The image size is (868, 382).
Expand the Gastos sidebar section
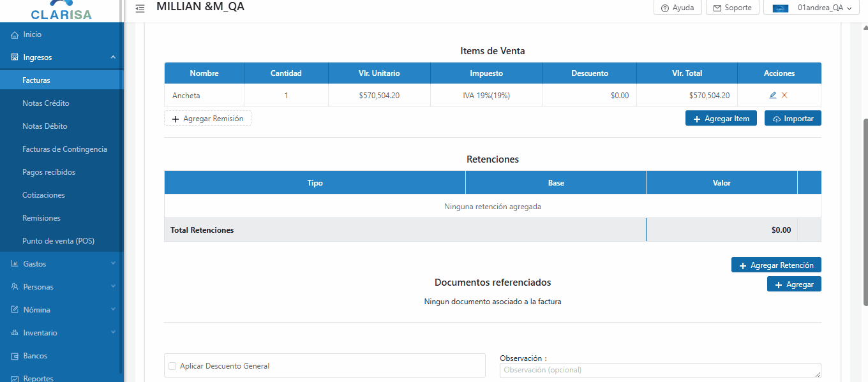(x=113, y=264)
